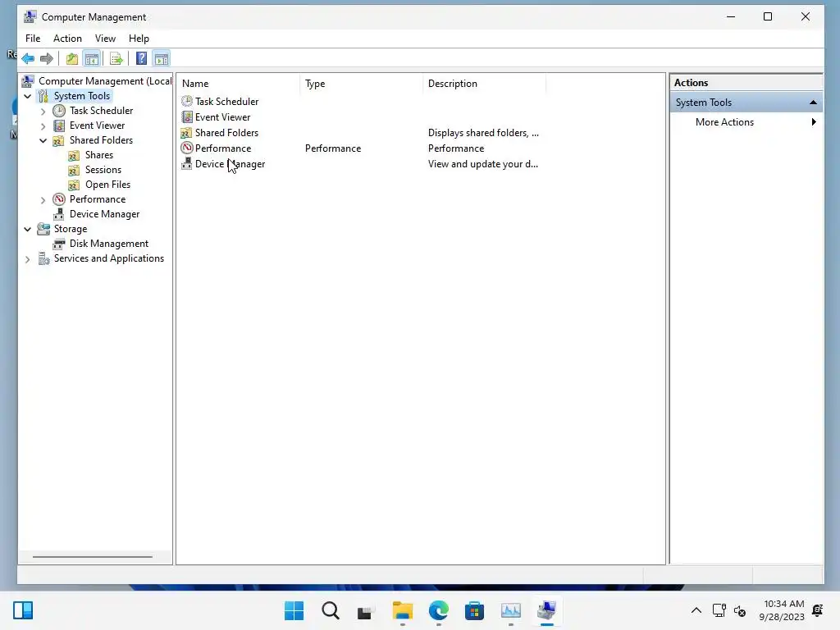
Task: Click Device Manager icon in tree
Action: (x=59, y=214)
